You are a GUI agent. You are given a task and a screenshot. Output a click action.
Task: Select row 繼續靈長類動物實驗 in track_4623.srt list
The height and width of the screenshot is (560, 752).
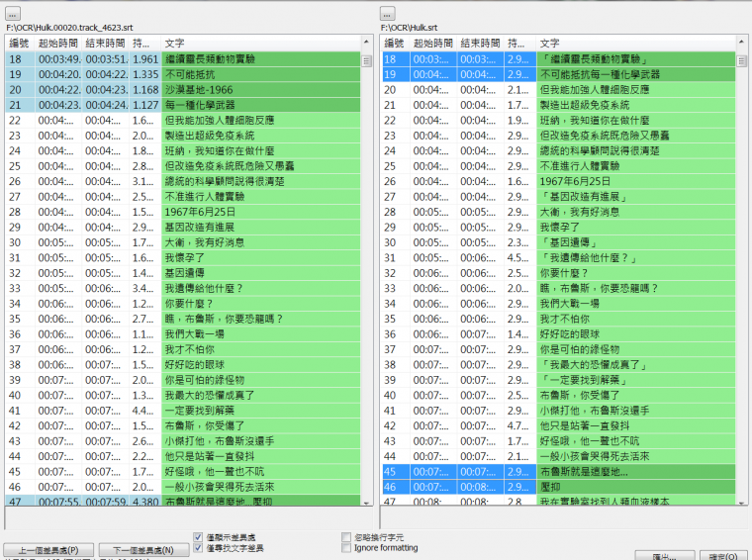coord(183,59)
